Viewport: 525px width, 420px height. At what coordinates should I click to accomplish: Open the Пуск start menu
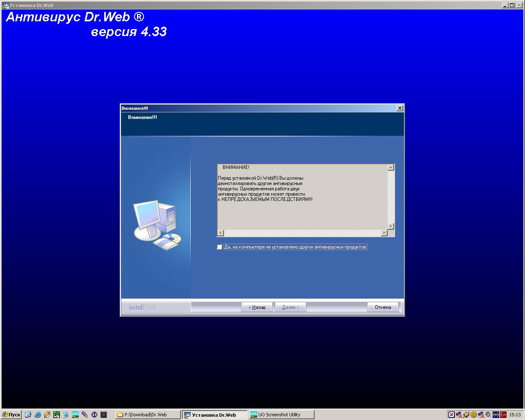click(11, 415)
